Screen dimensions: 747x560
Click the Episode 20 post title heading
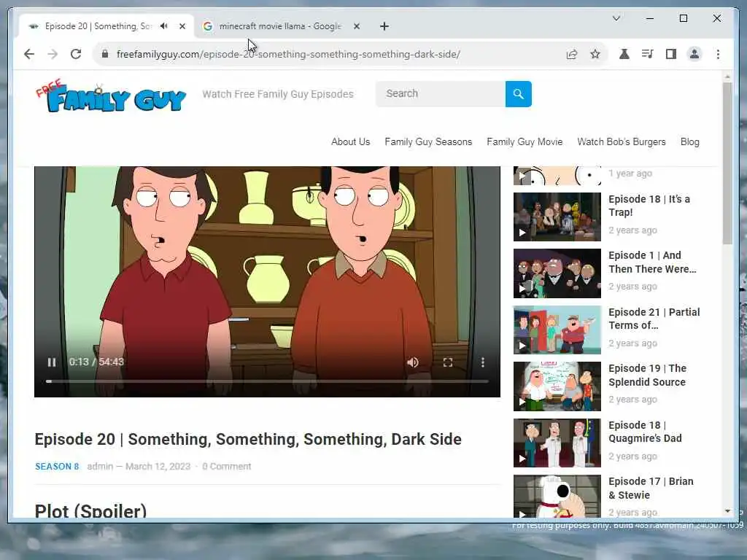tap(248, 439)
